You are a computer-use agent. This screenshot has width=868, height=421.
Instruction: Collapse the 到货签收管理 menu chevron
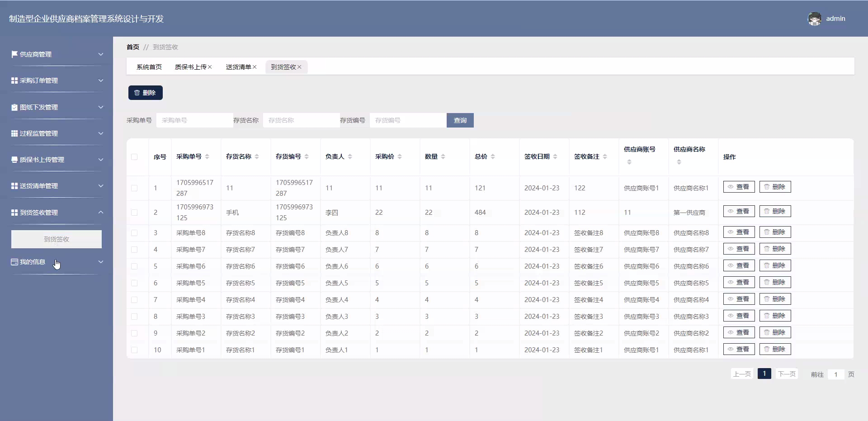(101, 213)
